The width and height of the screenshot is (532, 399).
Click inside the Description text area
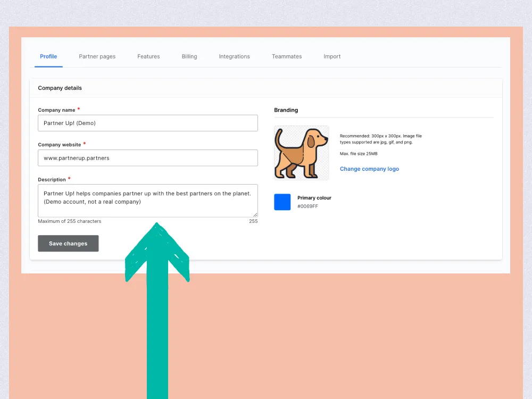pos(147,201)
